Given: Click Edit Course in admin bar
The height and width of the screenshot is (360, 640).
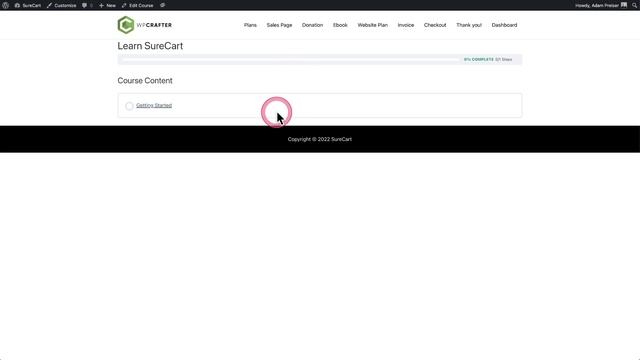Looking at the screenshot, I should pos(138,5).
